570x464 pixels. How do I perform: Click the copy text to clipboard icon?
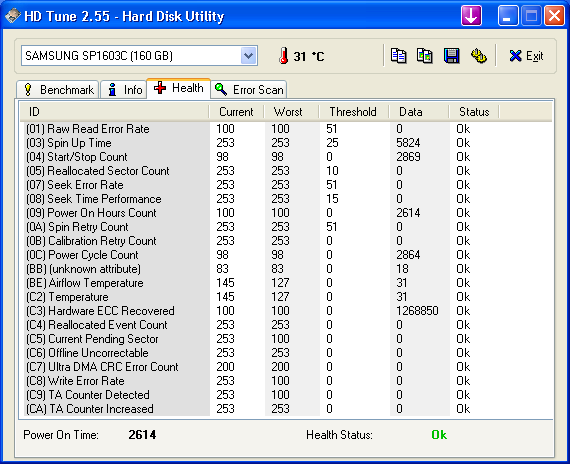(x=398, y=56)
